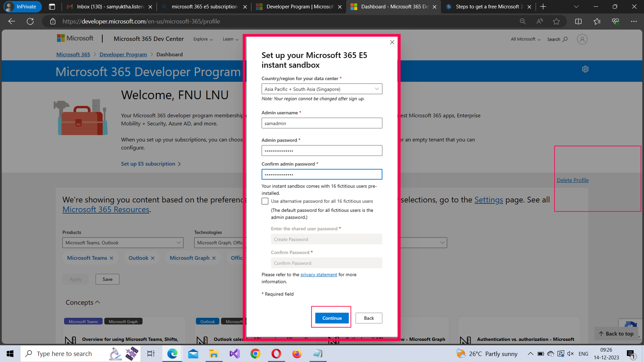
Task: Click the Microsoft logo
Action: coord(75,38)
